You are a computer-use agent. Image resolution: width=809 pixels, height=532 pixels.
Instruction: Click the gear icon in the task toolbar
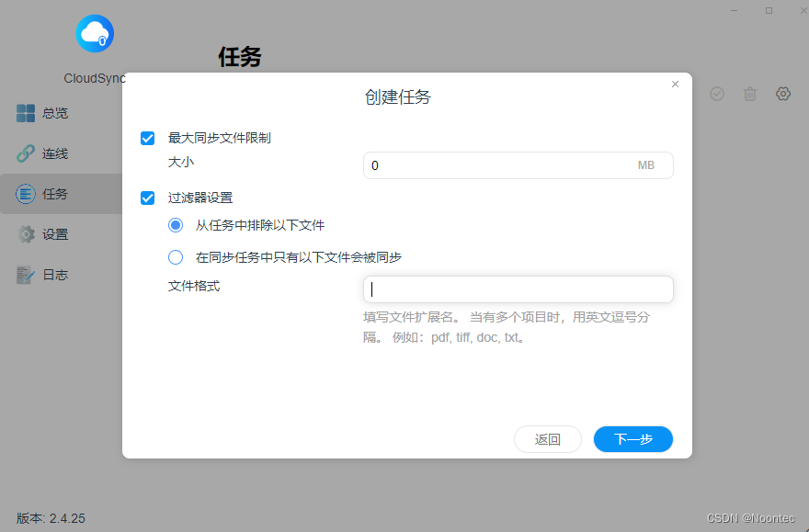pos(783,94)
